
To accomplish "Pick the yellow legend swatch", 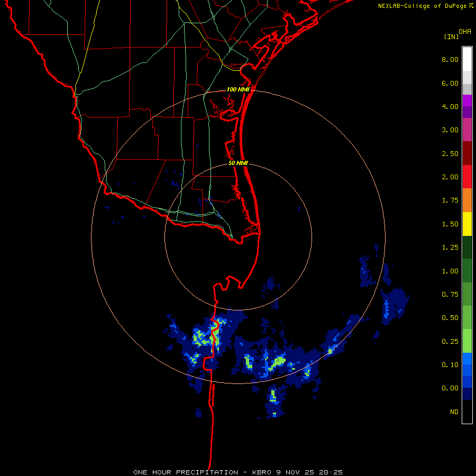I will click(467, 224).
